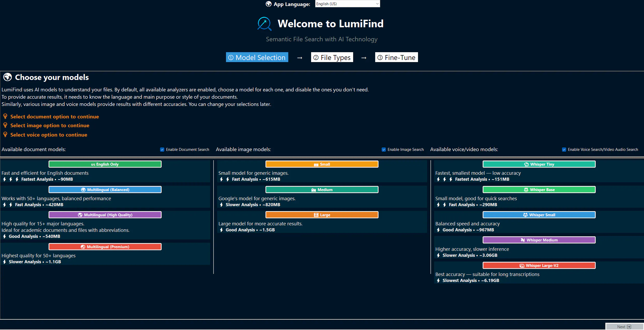Choose the Multilingual (Balanced) model

[x=105, y=190]
